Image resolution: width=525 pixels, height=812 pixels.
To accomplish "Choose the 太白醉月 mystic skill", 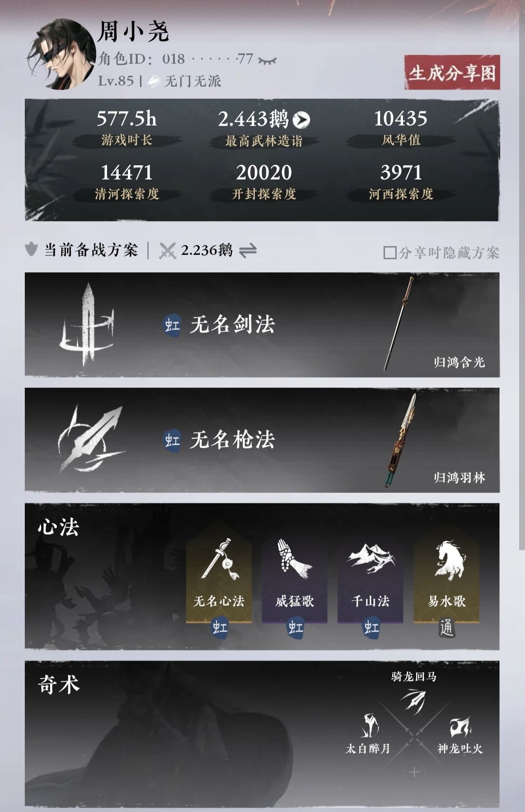I will tap(368, 734).
